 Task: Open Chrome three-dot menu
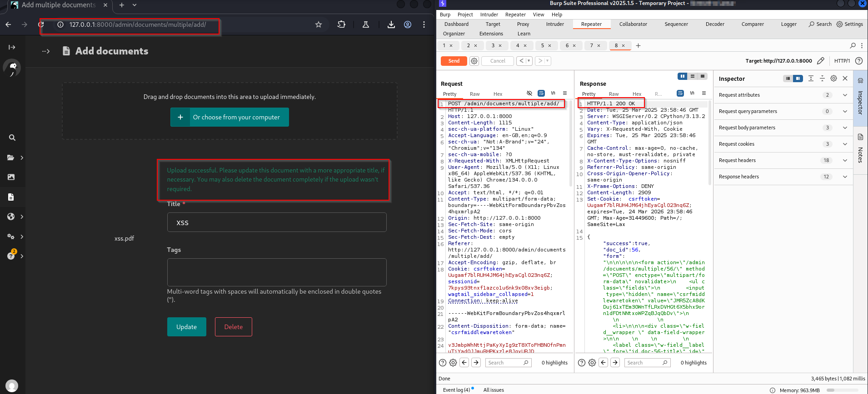(424, 25)
